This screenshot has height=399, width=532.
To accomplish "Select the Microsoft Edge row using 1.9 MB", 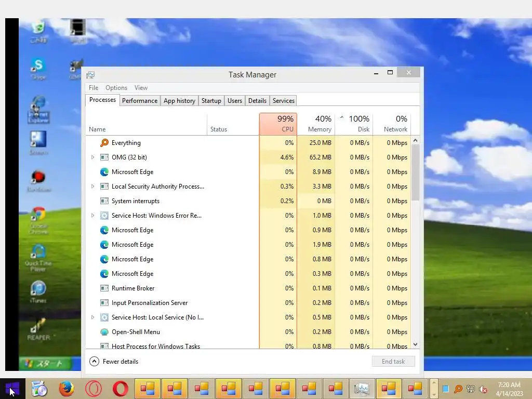I will (x=248, y=245).
